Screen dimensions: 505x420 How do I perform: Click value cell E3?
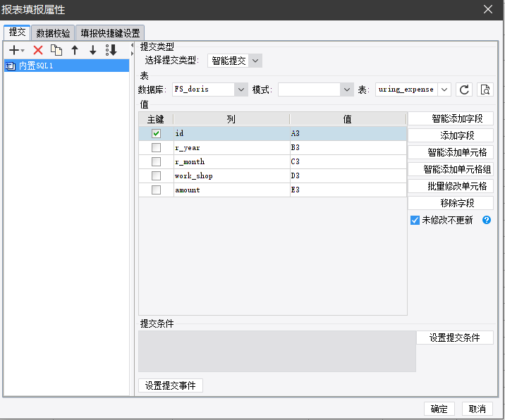[348, 190]
